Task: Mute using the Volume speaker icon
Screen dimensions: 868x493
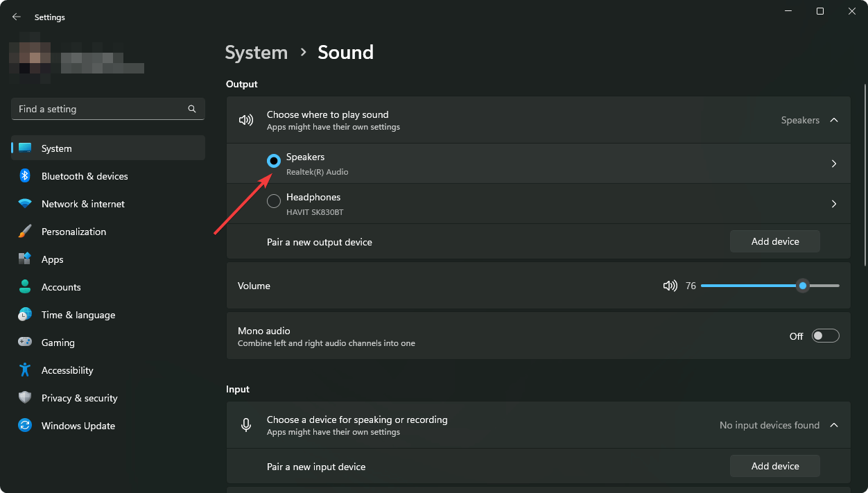Action: [x=670, y=286]
